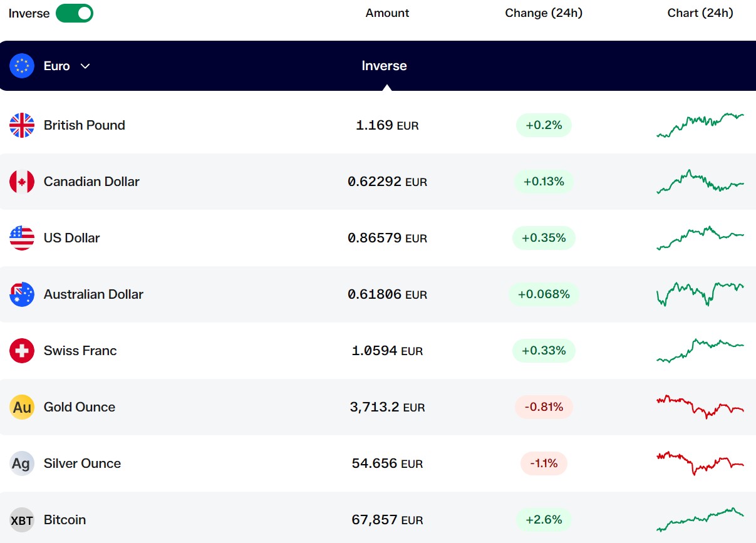Screen dimensions: 756x543
Task: Click the Australian Dollar flag icon
Action: click(x=22, y=294)
